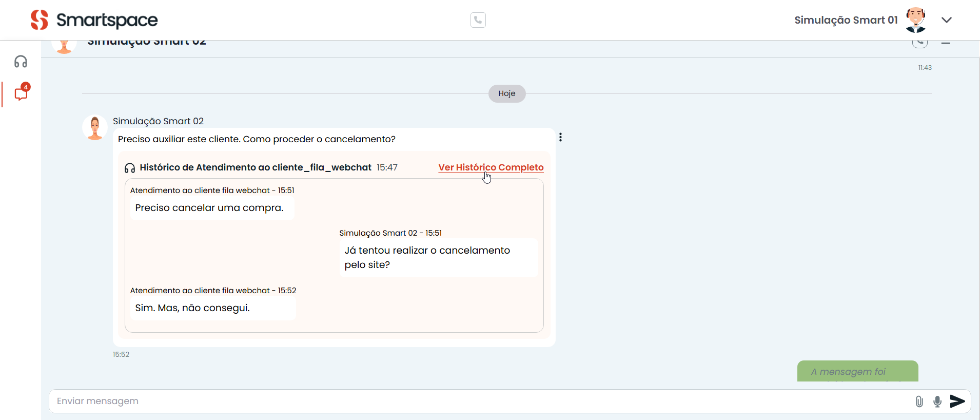Viewport: 980px width, 420px height.
Task: Click the "Hoje" date separator pill
Action: pyautogui.click(x=506, y=93)
